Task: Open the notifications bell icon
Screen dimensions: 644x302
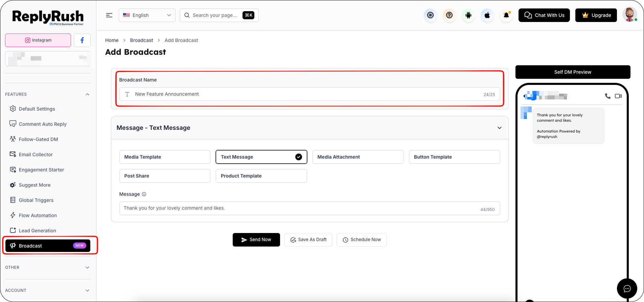Action: coord(506,15)
